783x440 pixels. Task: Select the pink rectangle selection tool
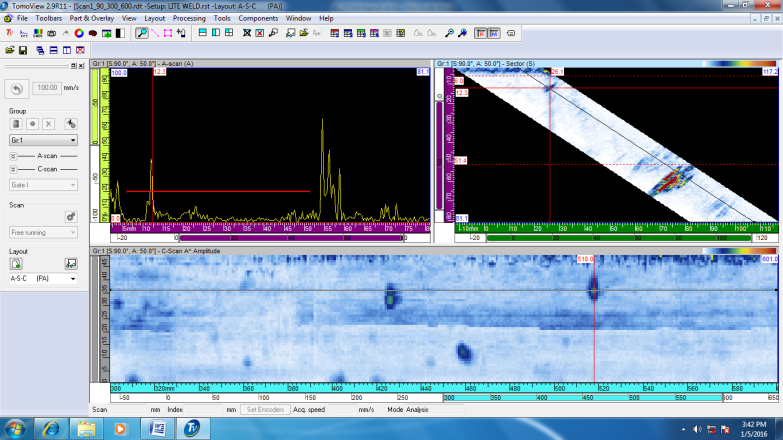(169, 33)
